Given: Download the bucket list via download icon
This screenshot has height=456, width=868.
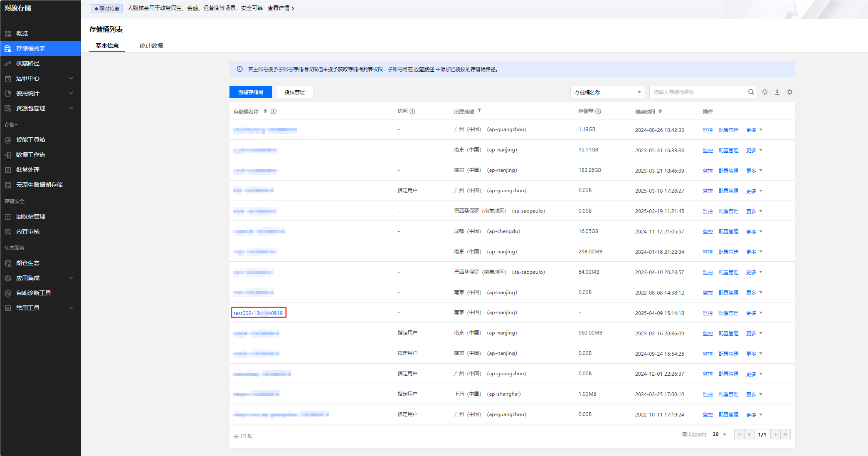Looking at the screenshot, I should [777, 92].
